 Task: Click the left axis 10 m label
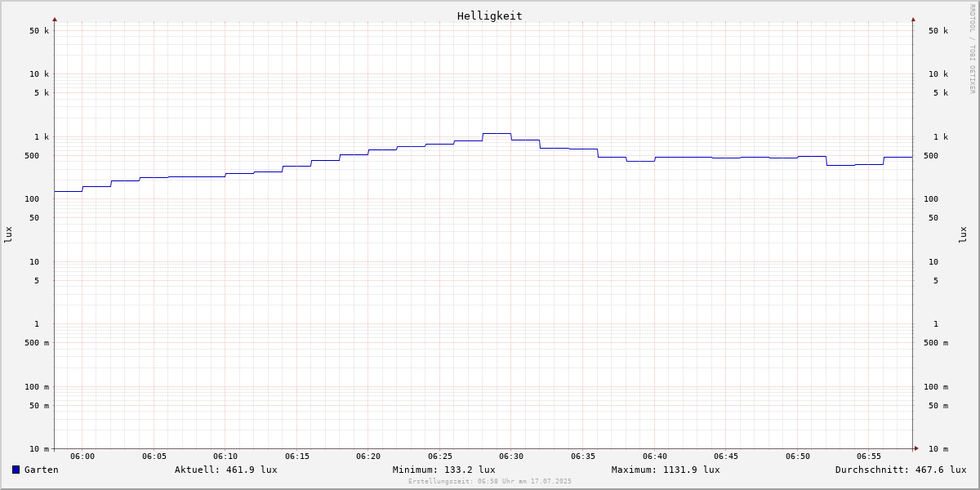coord(39,449)
